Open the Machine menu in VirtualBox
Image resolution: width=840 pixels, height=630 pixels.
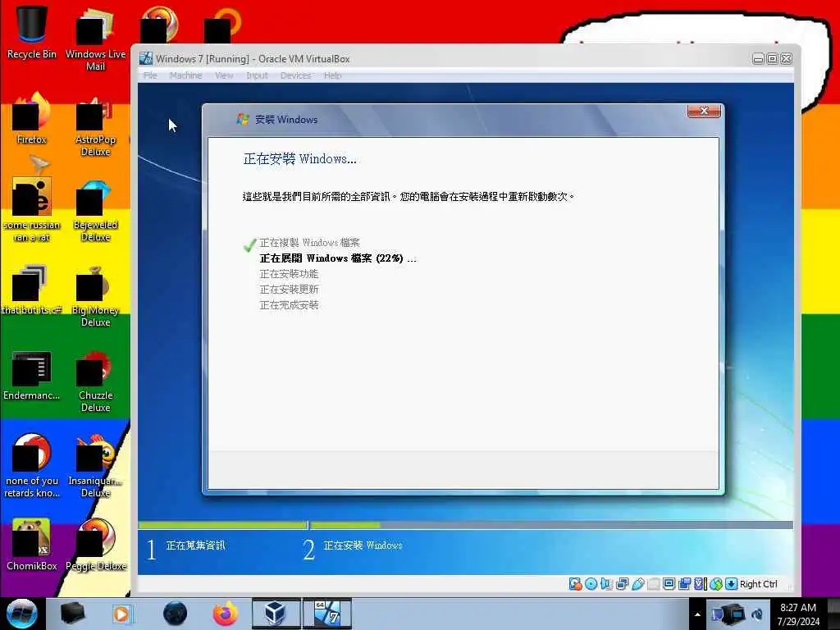185,75
